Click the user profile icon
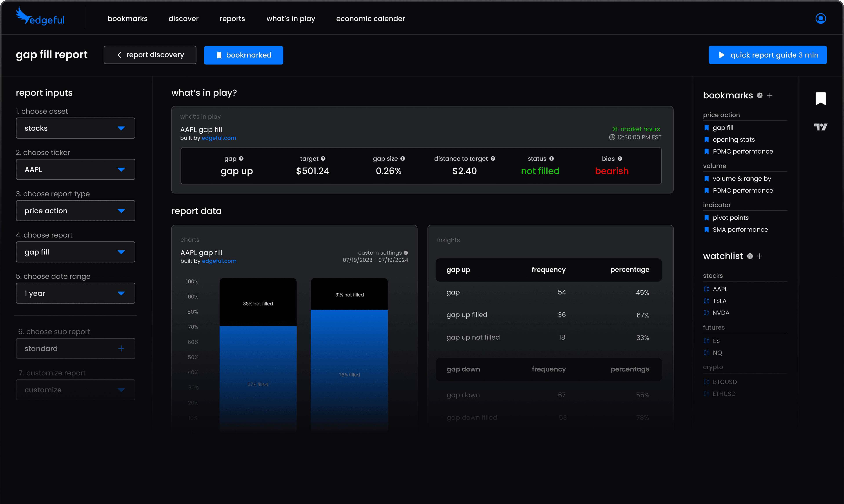 [820, 18]
